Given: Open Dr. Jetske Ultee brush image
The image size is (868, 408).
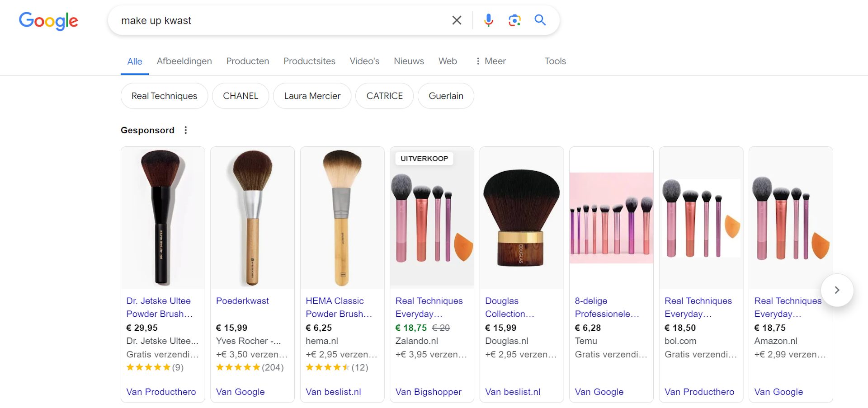Looking at the screenshot, I should click(x=163, y=218).
